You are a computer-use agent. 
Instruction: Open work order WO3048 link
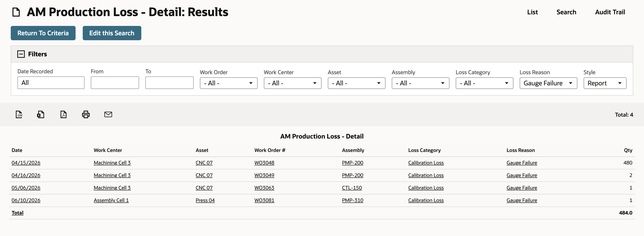[x=264, y=163]
